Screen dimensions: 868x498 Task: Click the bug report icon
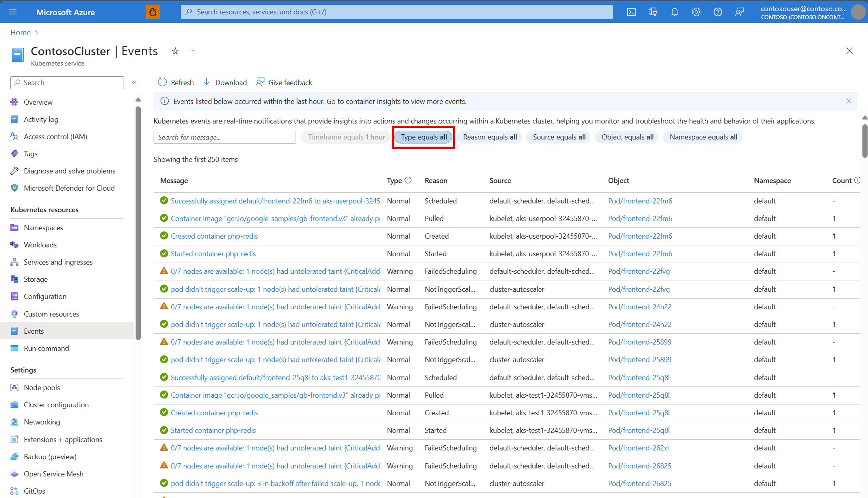[152, 12]
